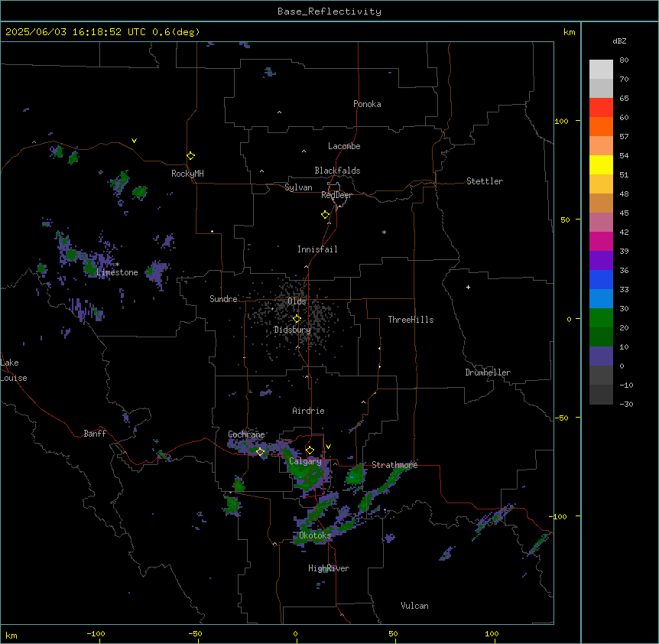
Task: Click the Drumheller label
Action: point(488,372)
